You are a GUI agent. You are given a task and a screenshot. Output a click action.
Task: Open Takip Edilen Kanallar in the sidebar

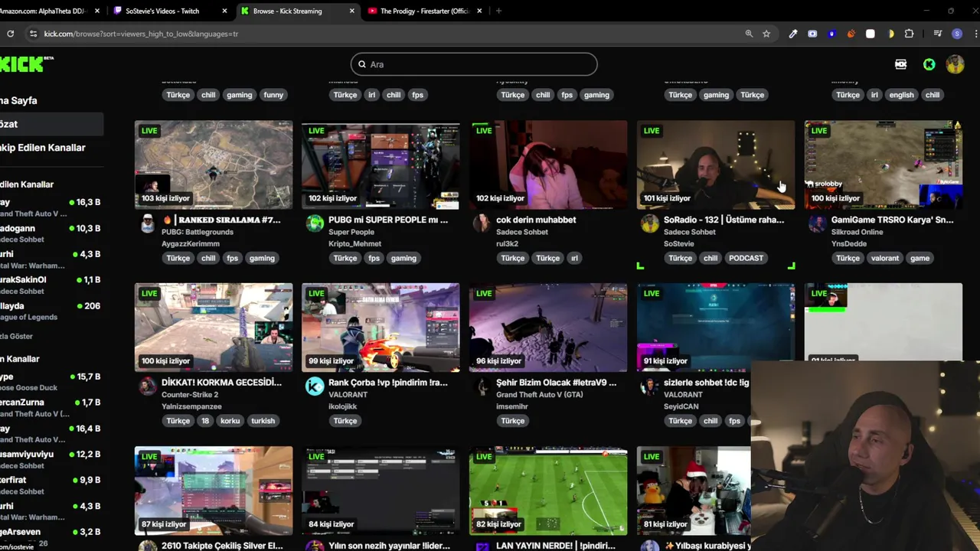coord(42,147)
